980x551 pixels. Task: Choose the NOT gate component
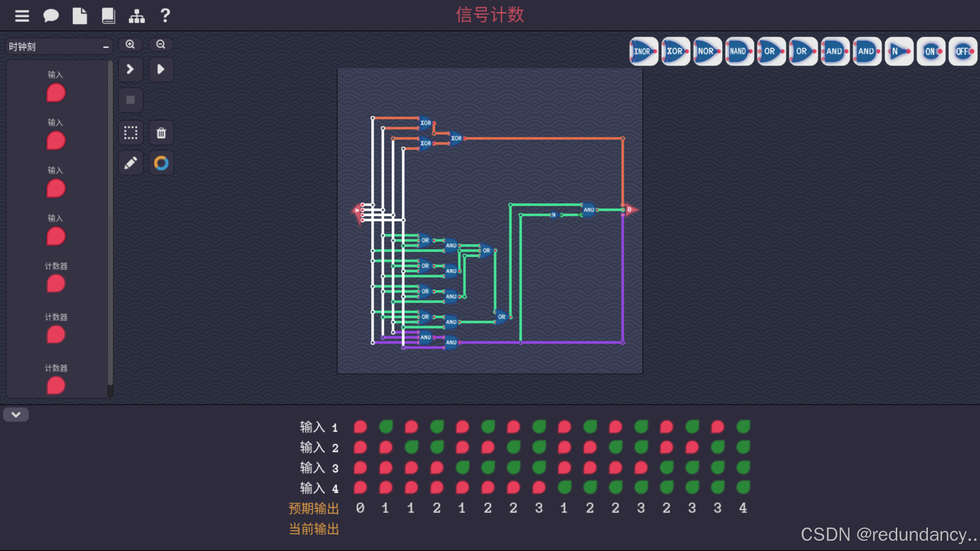pos(898,52)
